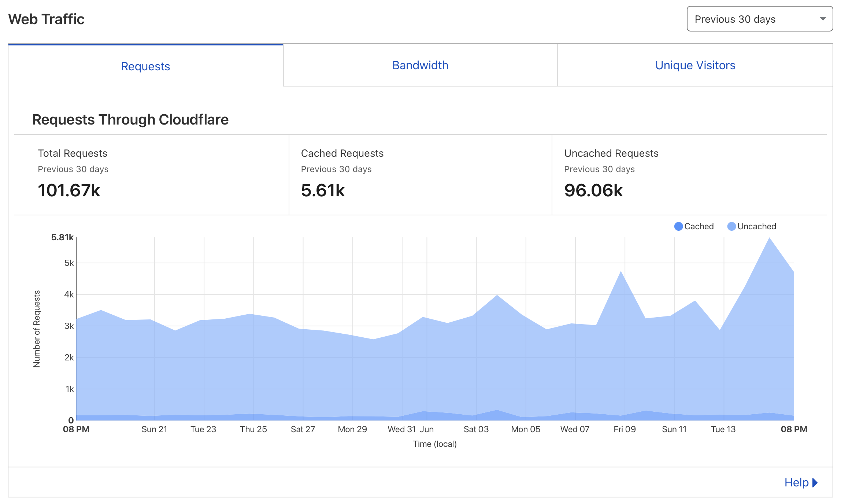The image size is (841, 504).
Task: Switch to the Requests tab
Action: point(145,66)
